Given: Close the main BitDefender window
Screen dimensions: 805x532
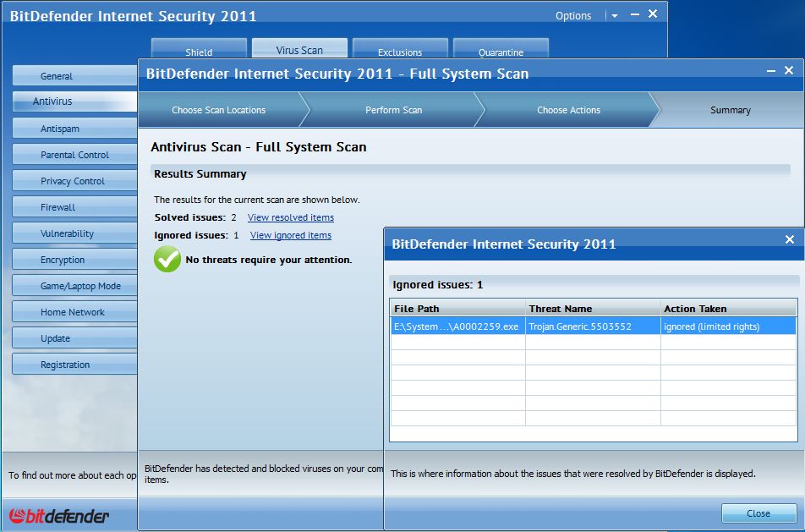Looking at the screenshot, I should tap(653, 14).
